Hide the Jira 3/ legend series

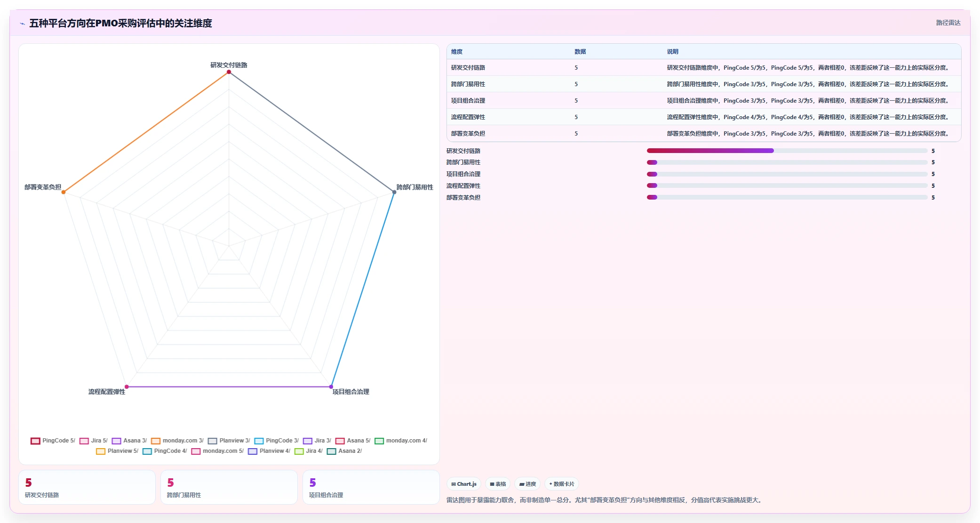pos(317,441)
